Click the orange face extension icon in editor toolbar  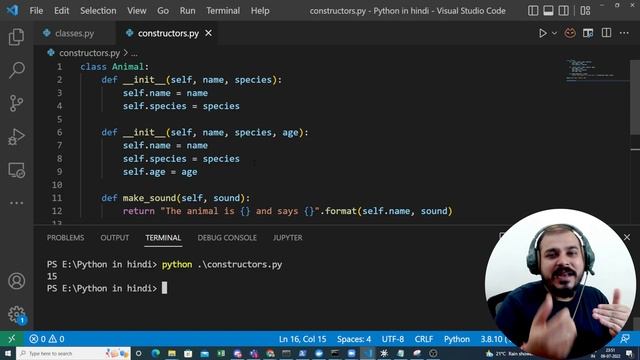pos(570,33)
